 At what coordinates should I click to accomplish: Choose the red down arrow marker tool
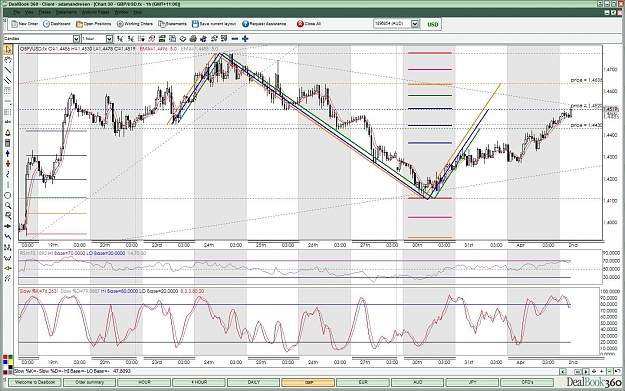pos(8,164)
